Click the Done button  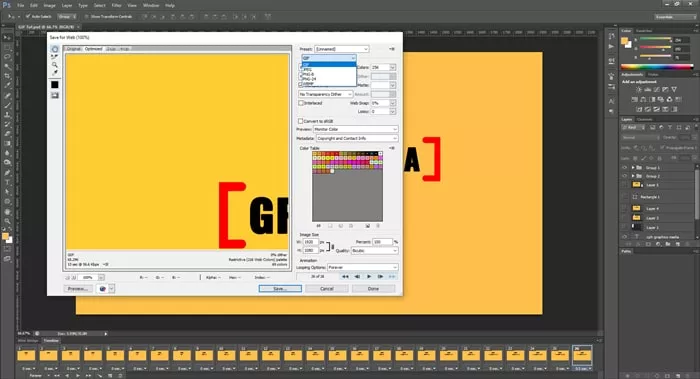(373, 289)
